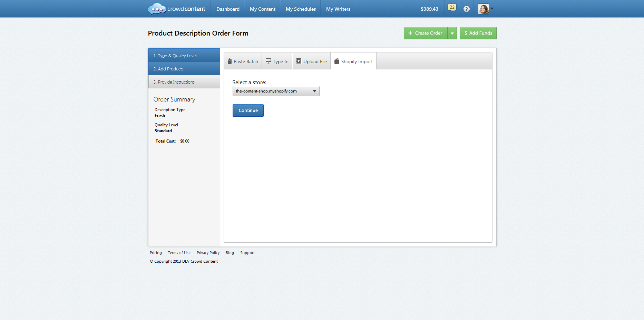This screenshot has height=320, width=644.
Task: Expand the Create Order dropdown arrow
Action: [452, 33]
